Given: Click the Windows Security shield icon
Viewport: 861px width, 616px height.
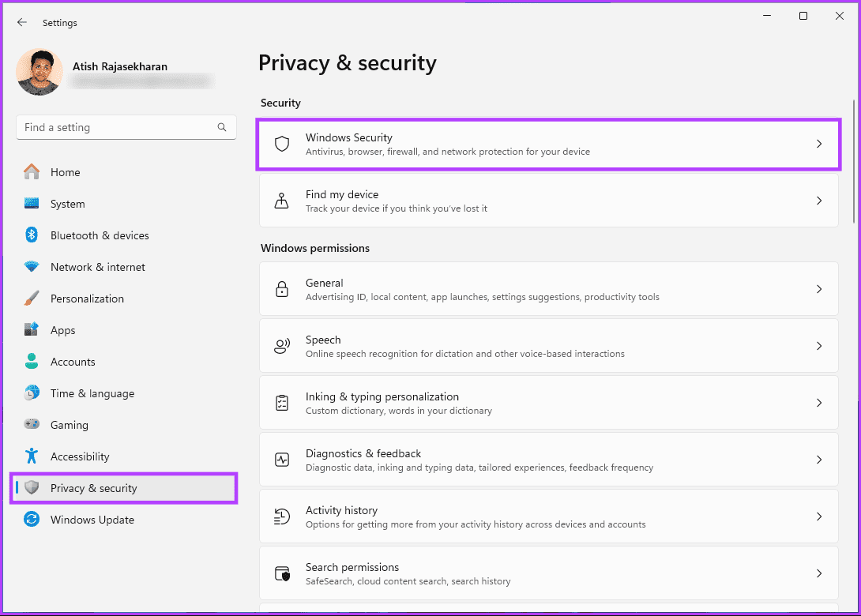Looking at the screenshot, I should pos(282,144).
